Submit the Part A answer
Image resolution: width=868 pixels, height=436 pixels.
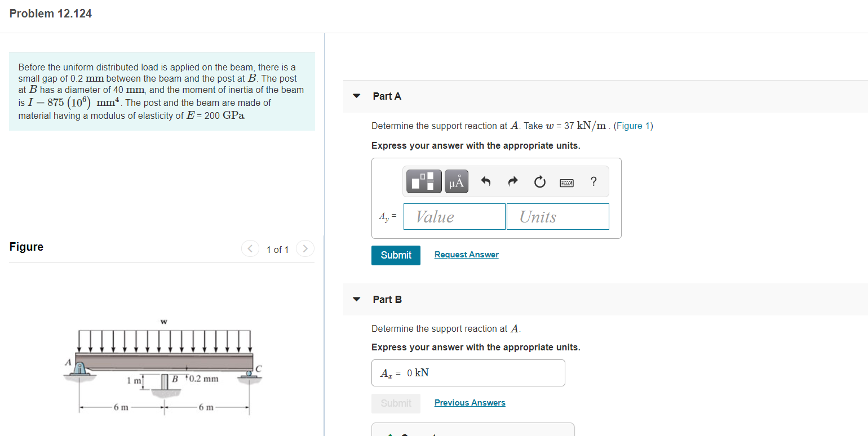396,255
